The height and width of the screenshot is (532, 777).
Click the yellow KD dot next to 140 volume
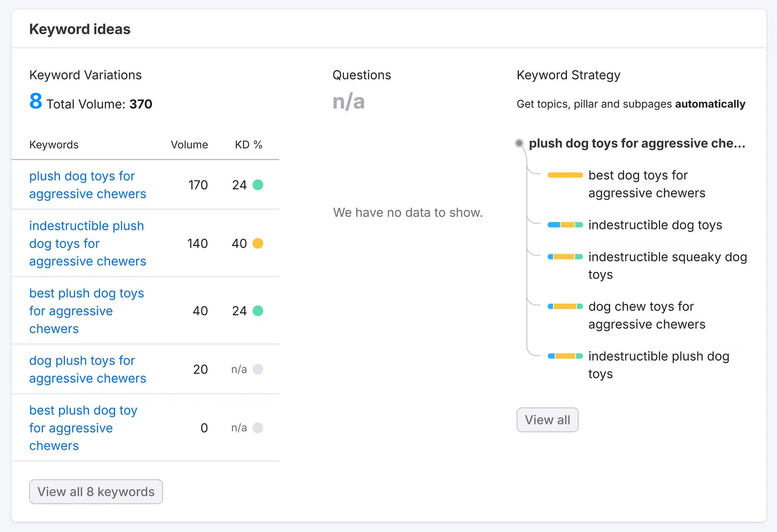tap(258, 243)
